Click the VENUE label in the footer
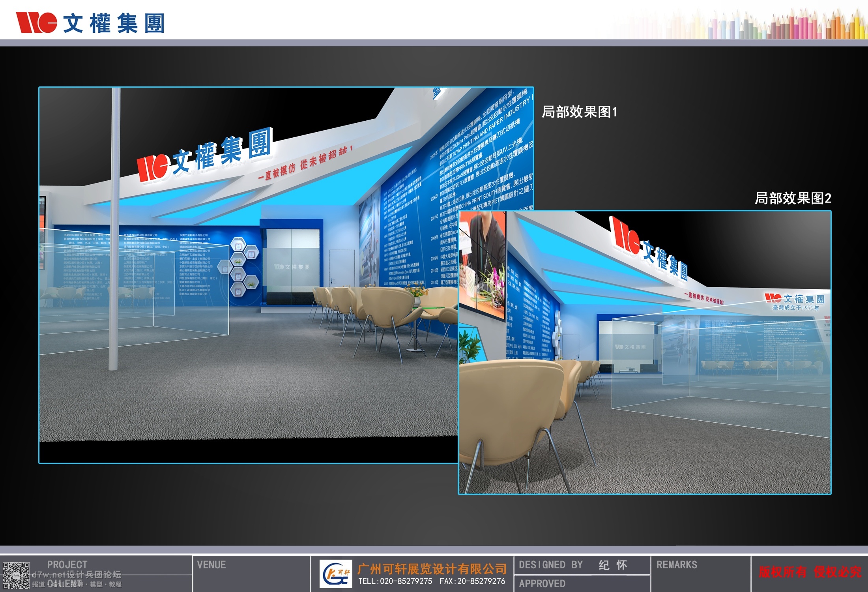Screen dimensions: 868x592 (x=211, y=565)
